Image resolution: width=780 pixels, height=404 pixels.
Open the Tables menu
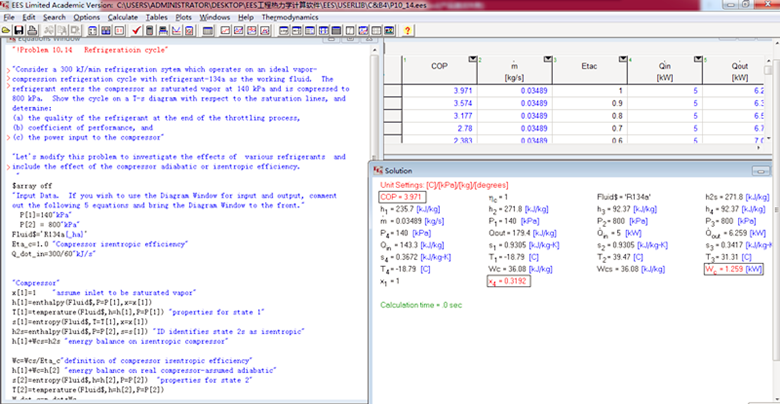(x=157, y=17)
